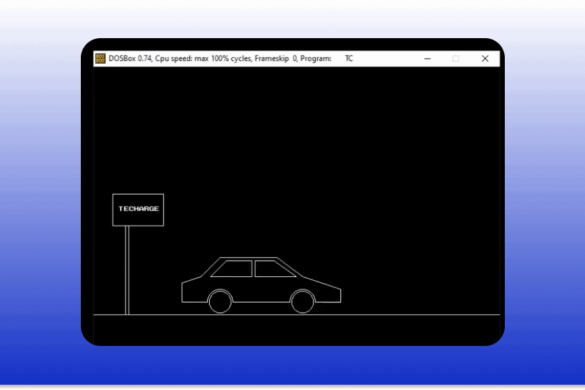This screenshot has height=390, width=585.
Task: Click the car's right side window
Action: pos(274,269)
